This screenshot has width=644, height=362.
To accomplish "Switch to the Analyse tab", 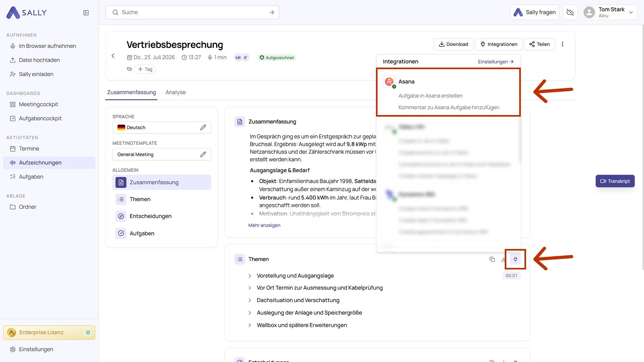I will point(175,93).
